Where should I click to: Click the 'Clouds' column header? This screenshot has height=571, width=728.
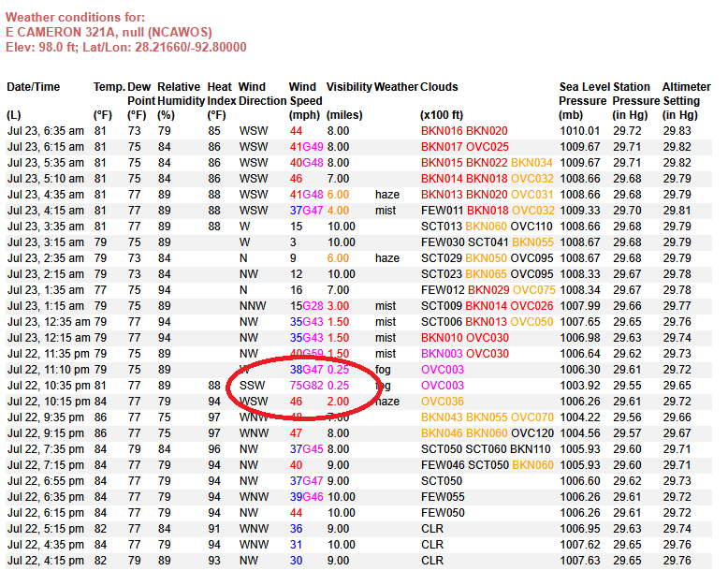coord(439,87)
